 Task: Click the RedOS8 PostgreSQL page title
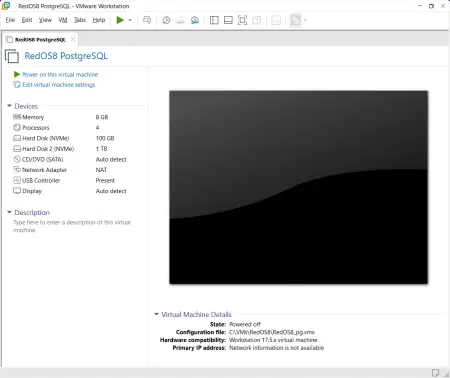coord(66,56)
